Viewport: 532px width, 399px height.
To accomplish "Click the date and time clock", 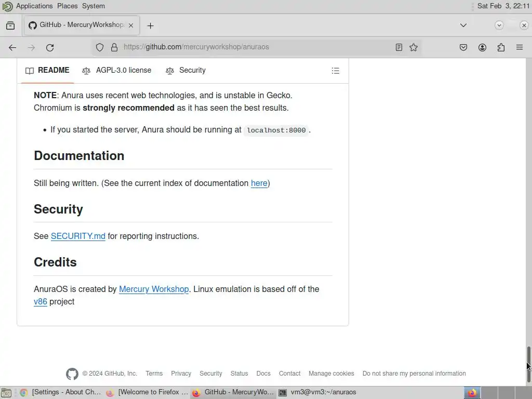I will pos(503,6).
